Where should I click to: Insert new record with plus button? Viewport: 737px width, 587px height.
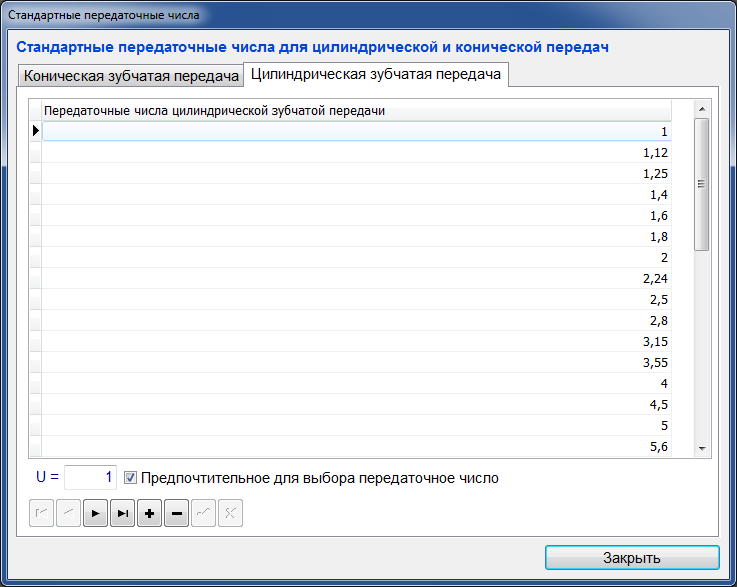click(x=149, y=513)
